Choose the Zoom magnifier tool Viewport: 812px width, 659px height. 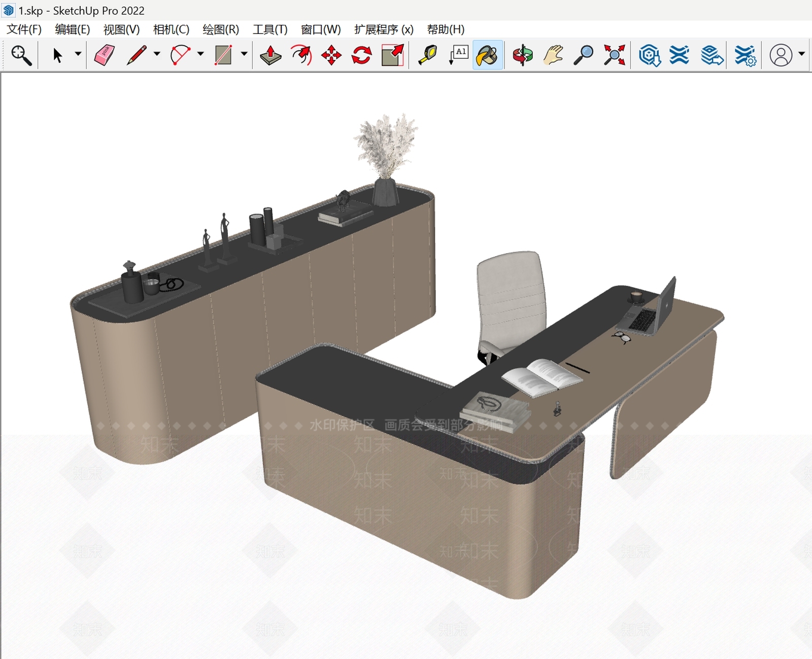[584, 55]
